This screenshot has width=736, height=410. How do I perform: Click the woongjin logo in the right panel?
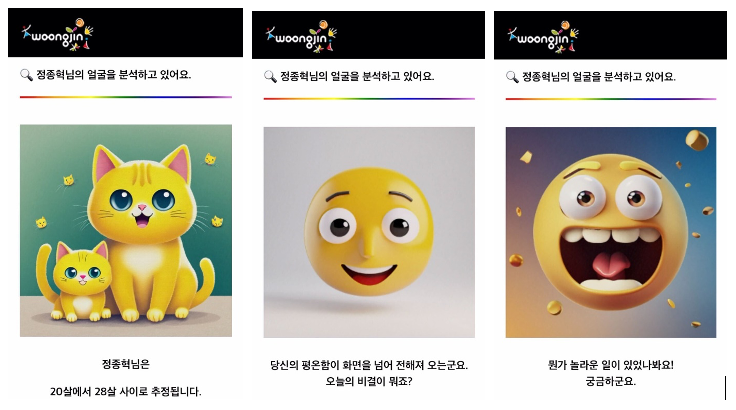543,37
